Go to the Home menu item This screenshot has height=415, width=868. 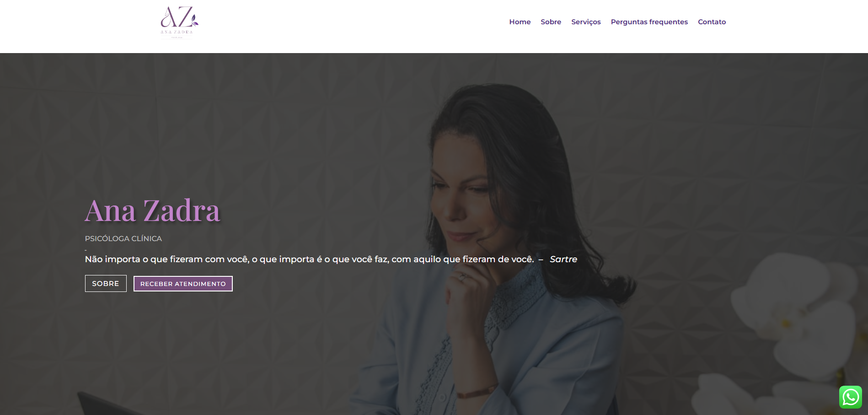(x=520, y=22)
